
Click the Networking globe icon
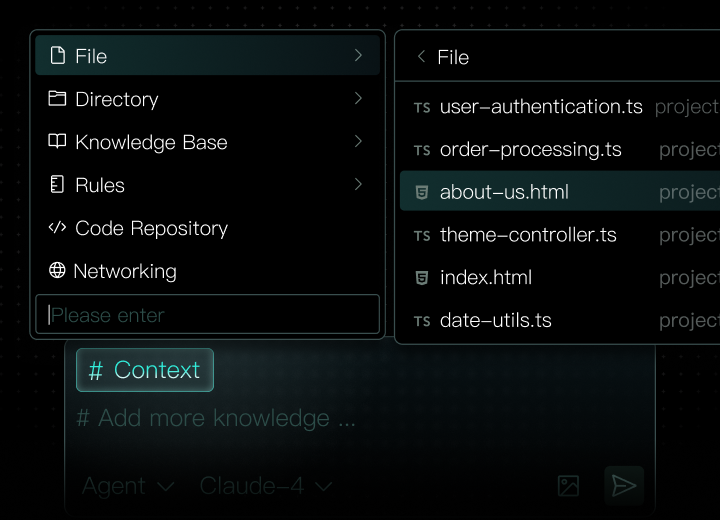(x=57, y=271)
